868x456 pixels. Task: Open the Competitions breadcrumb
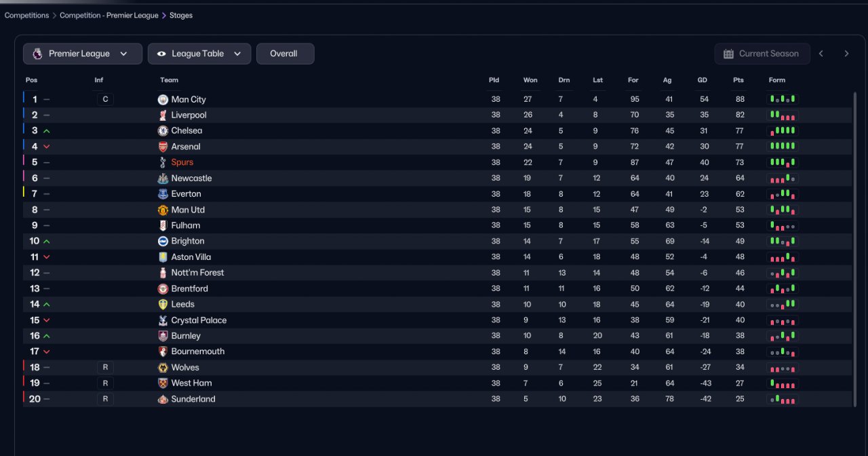26,15
